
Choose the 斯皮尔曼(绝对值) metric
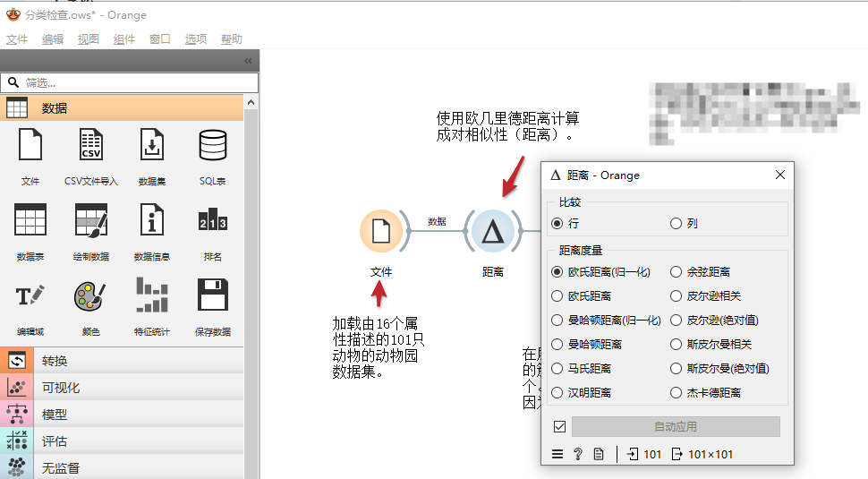719,368
